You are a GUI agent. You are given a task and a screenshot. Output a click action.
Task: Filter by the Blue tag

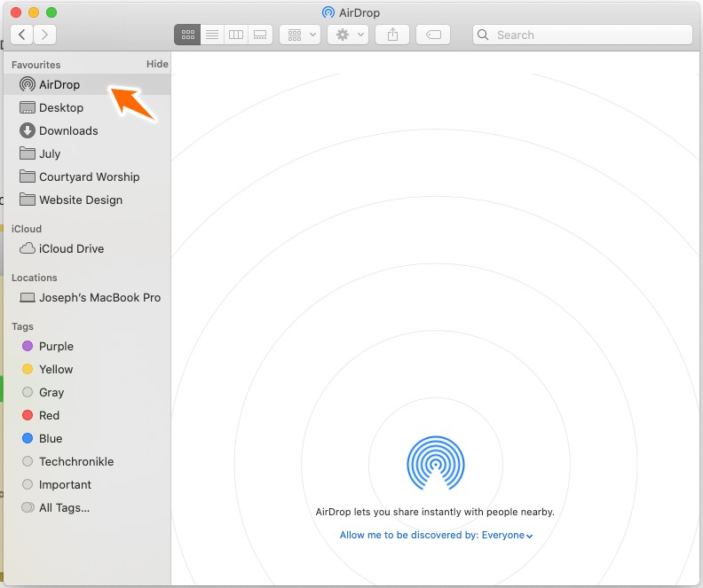tap(87, 438)
